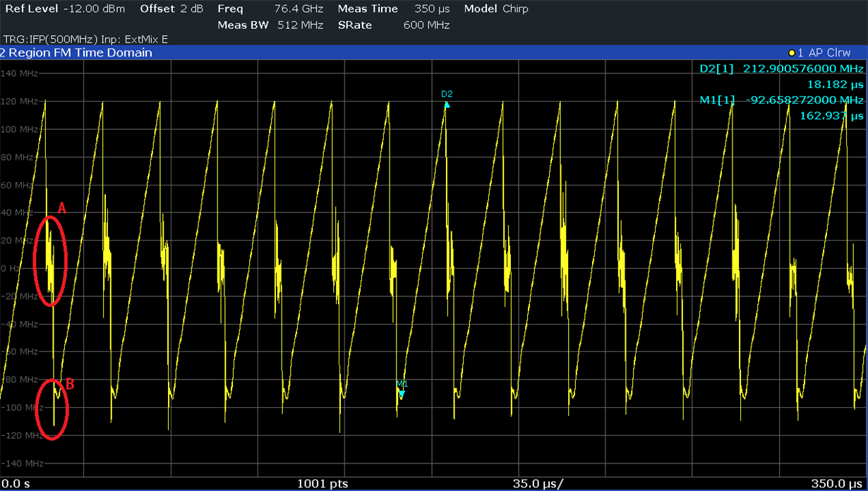Click the 80 MHz y-axis label
This screenshot has width=868, height=491.
tap(18, 157)
